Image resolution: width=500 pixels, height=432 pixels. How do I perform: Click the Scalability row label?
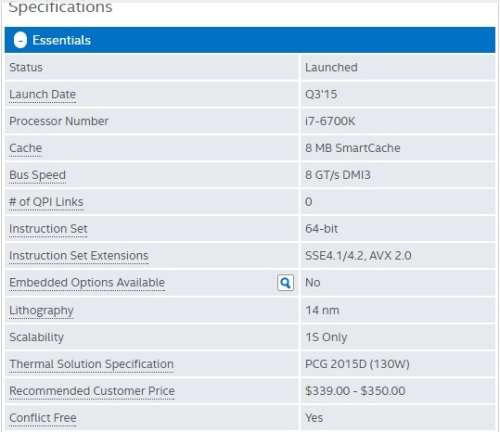[36, 337]
